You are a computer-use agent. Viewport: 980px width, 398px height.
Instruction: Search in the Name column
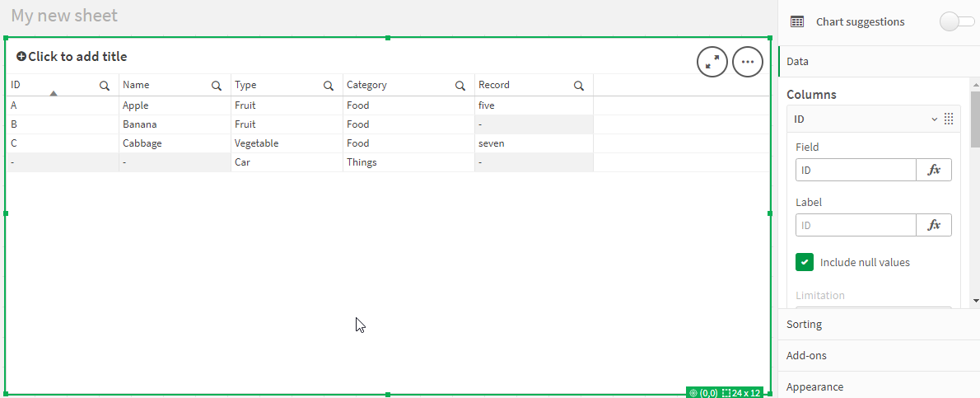217,86
